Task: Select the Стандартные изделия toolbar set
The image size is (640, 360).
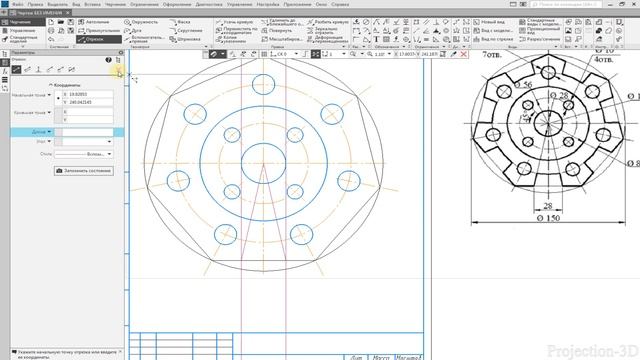Action: [x=20, y=39]
